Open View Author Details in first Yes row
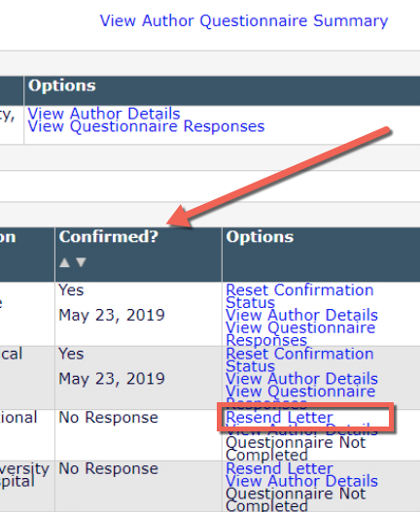The image size is (420, 512). pyautogui.click(x=301, y=315)
